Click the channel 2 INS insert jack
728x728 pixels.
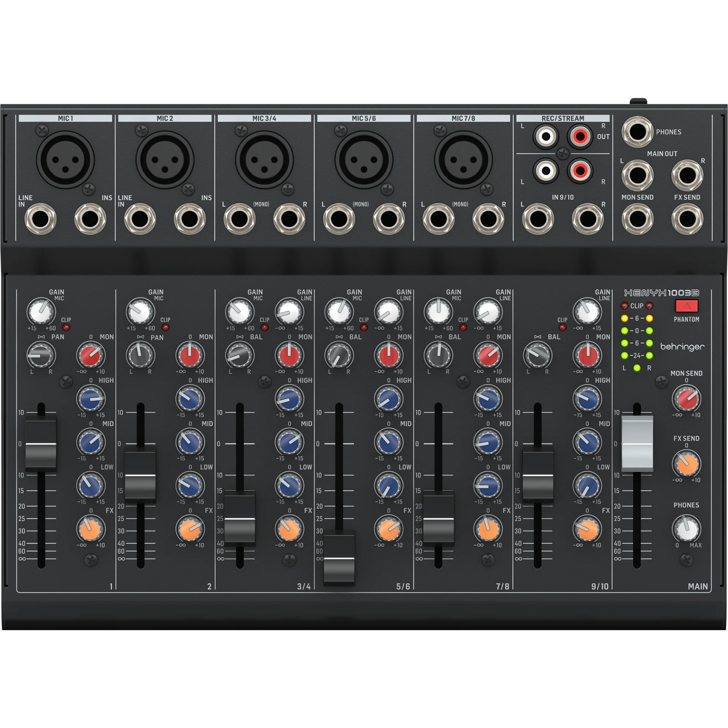pos(190,219)
